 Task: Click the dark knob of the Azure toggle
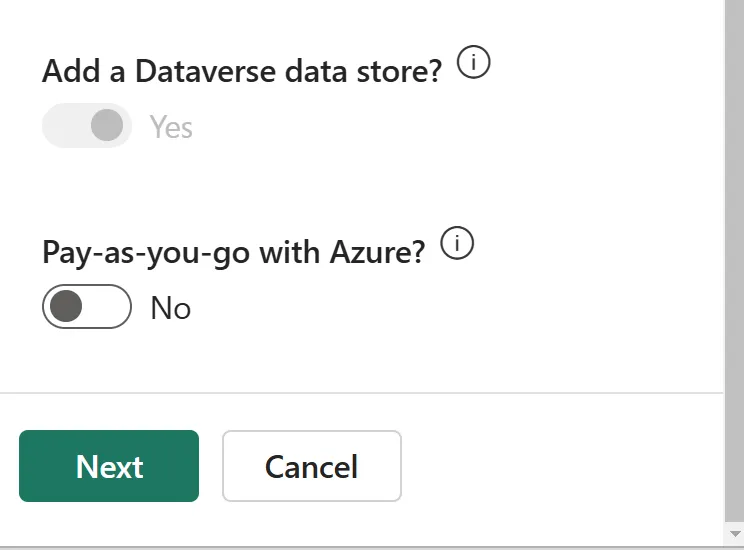click(66, 306)
